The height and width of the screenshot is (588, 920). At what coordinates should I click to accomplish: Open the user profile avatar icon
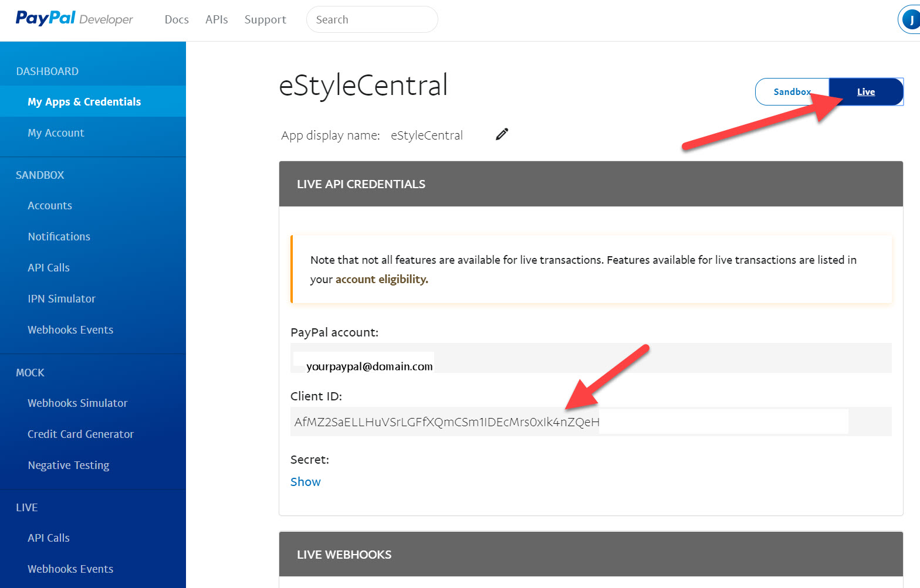pos(911,20)
